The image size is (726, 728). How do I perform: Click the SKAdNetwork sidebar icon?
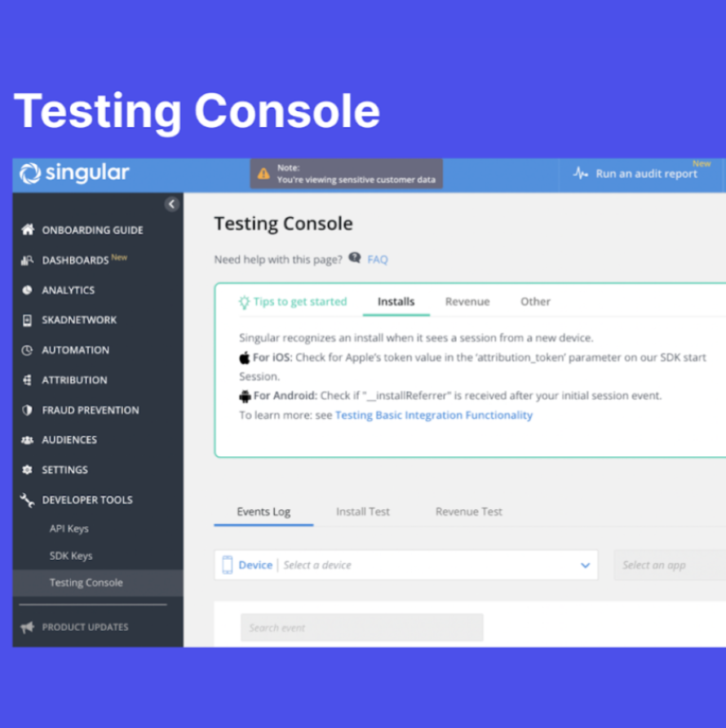click(x=28, y=320)
